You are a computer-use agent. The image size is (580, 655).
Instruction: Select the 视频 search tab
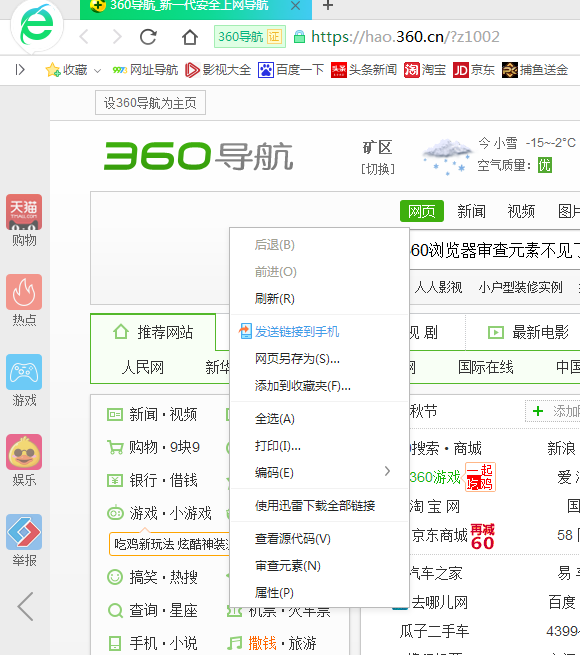[x=521, y=211]
